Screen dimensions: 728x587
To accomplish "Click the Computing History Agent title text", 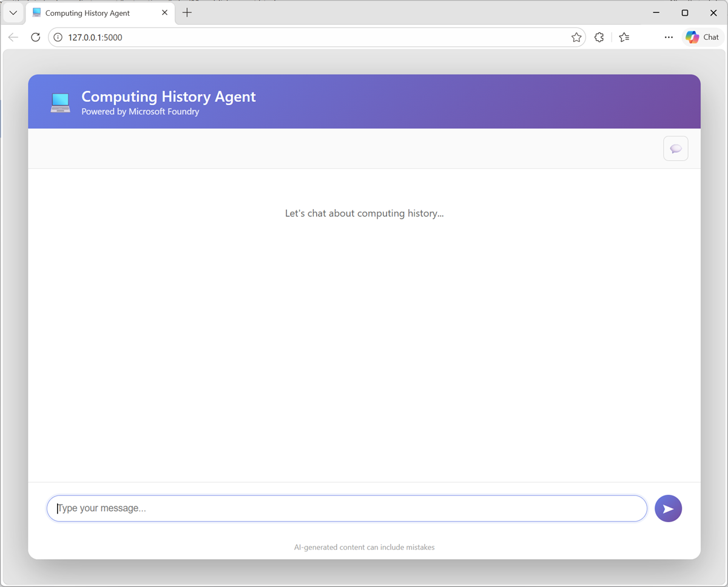I will [x=169, y=96].
